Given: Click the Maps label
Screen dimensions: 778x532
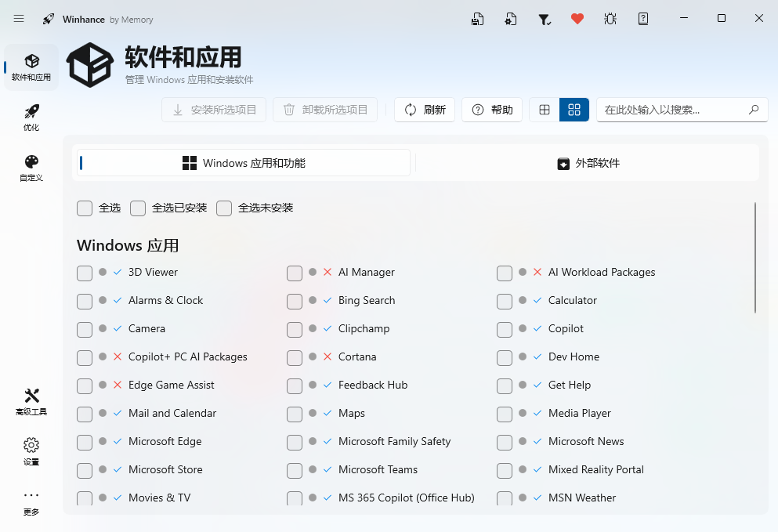Looking at the screenshot, I should click(x=351, y=414).
